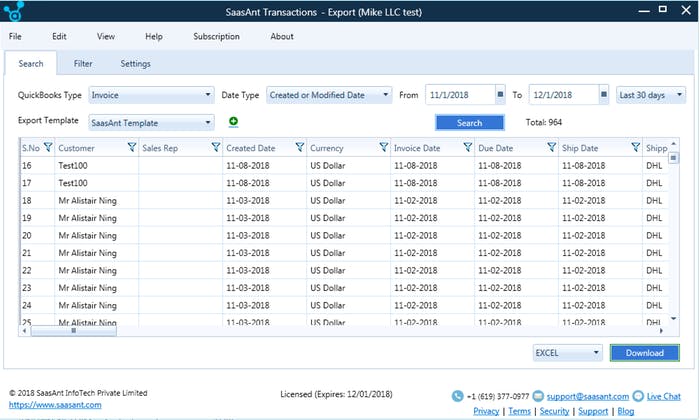The height and width of the screenshot is (420, 700).
Task: Click the Download button
Action: 644,353
